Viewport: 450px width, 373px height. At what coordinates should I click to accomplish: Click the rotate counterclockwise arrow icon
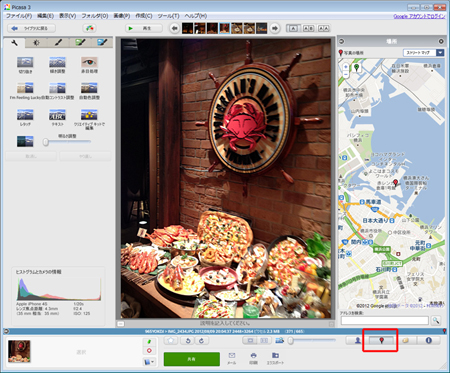click(188, 340)
